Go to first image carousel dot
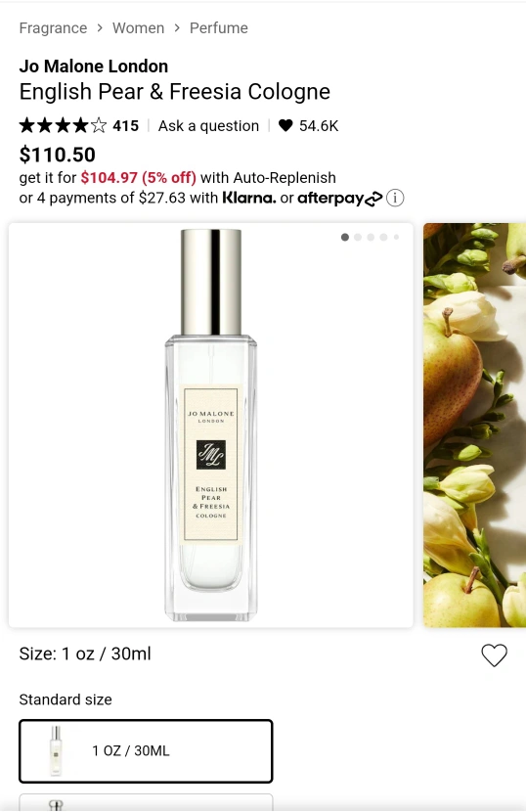 click(345, 237)
